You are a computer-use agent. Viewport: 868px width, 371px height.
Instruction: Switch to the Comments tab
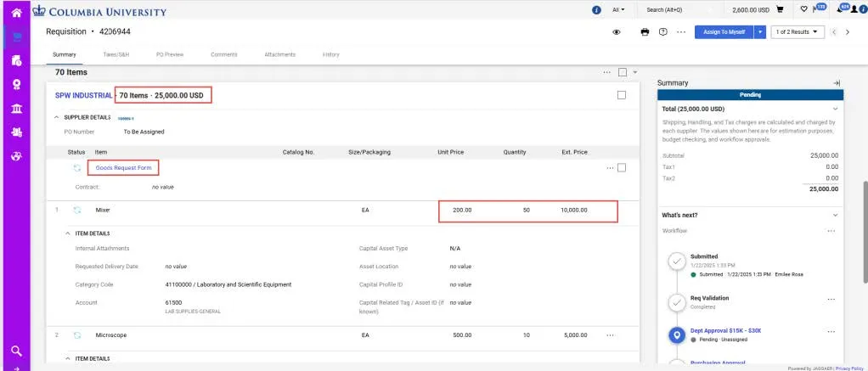[x=224, y=55]
